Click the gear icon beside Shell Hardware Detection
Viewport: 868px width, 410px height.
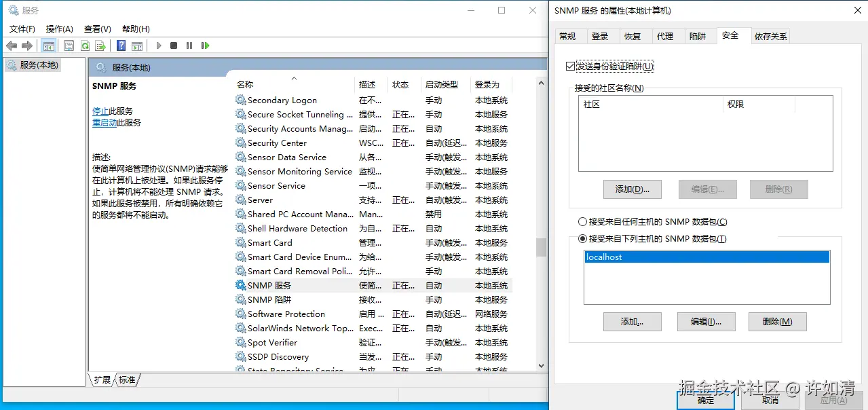241,228
